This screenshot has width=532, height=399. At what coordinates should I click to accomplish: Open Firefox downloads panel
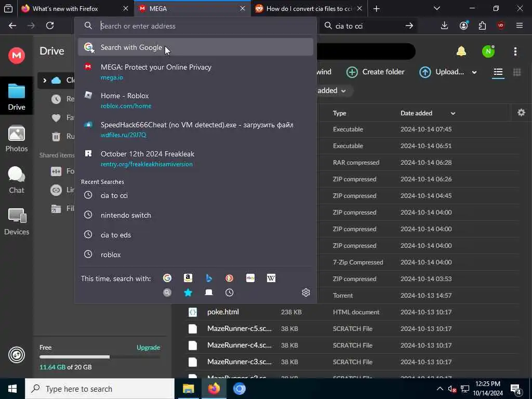pos(444,25)
